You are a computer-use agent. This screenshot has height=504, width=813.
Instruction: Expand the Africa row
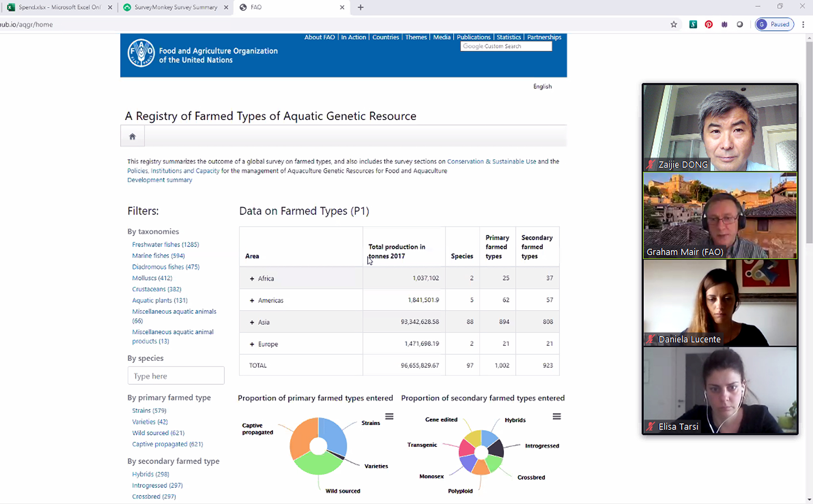click(x=252, y=278)
